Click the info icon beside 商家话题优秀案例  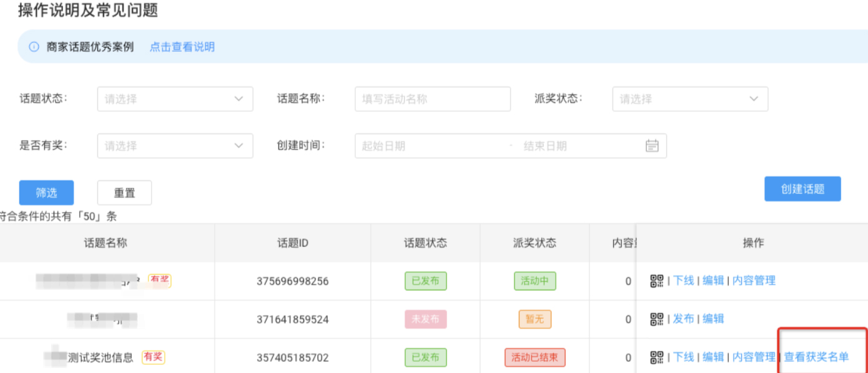pos(33,46)
